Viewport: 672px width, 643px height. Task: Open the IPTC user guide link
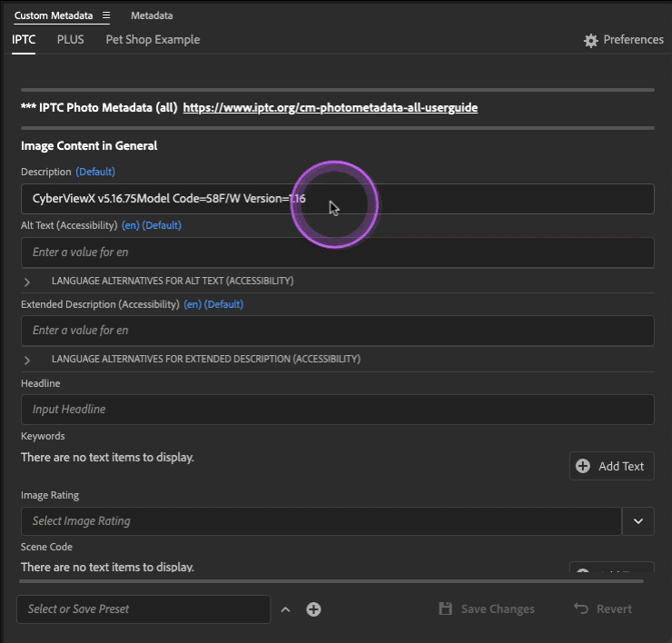[330, 108]
